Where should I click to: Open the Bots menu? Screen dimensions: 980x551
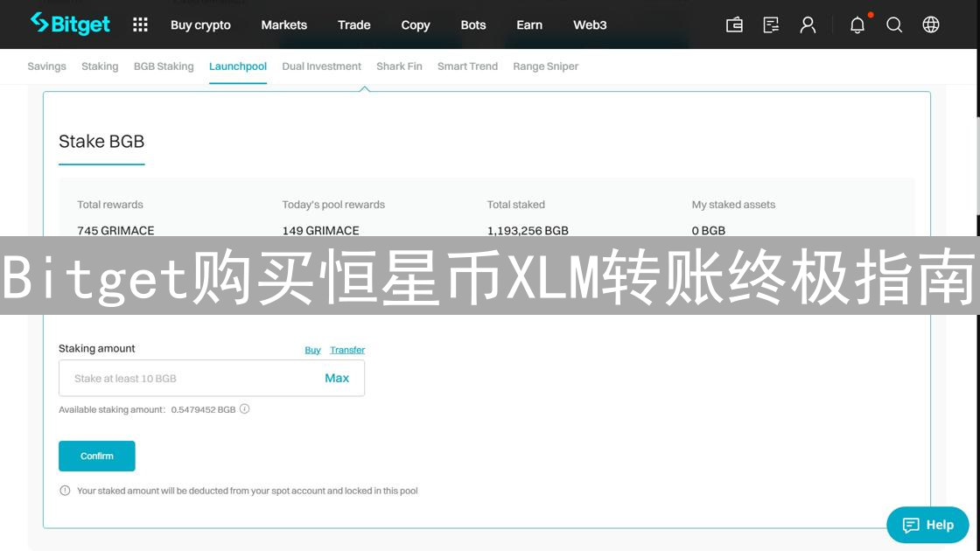pyautogui.click(x=473, y=25)
